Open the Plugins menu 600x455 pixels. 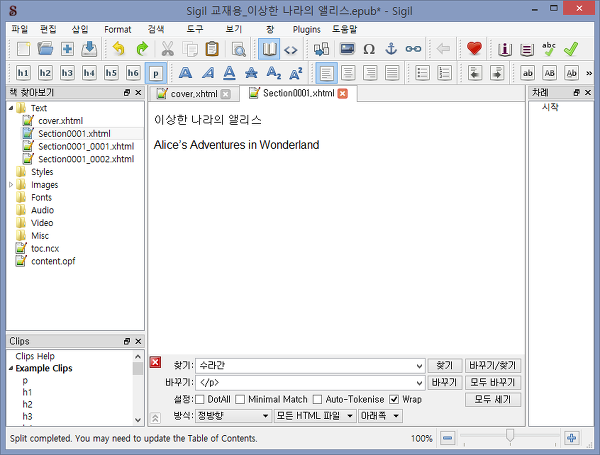click(307, 29)
